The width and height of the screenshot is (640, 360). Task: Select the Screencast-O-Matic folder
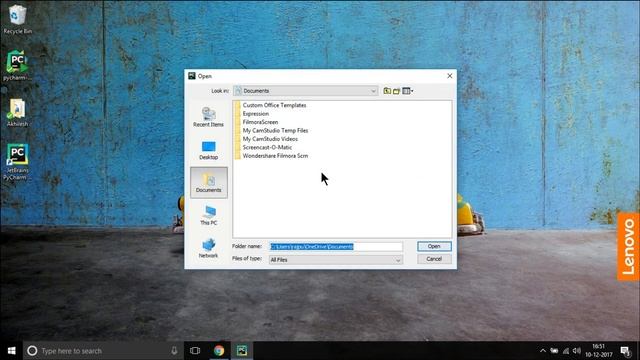267,147
